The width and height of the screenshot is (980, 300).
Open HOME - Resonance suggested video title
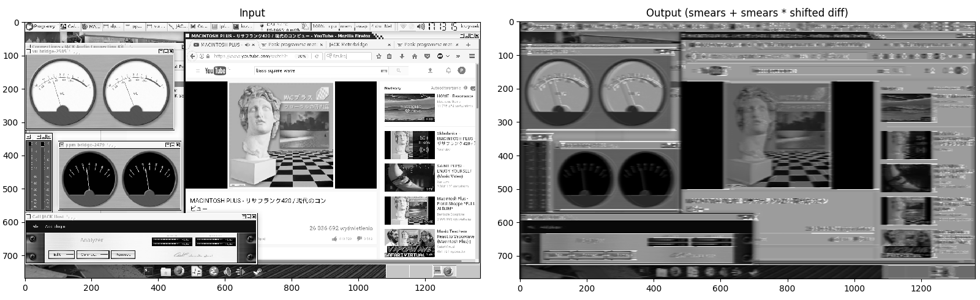[455, 96]
